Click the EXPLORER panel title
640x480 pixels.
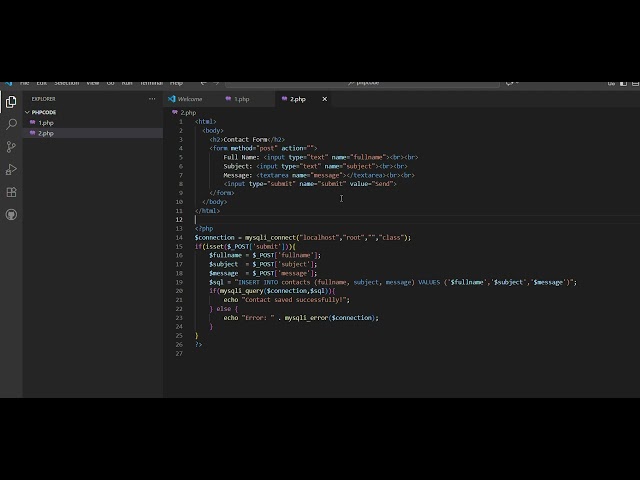[43, 99]
